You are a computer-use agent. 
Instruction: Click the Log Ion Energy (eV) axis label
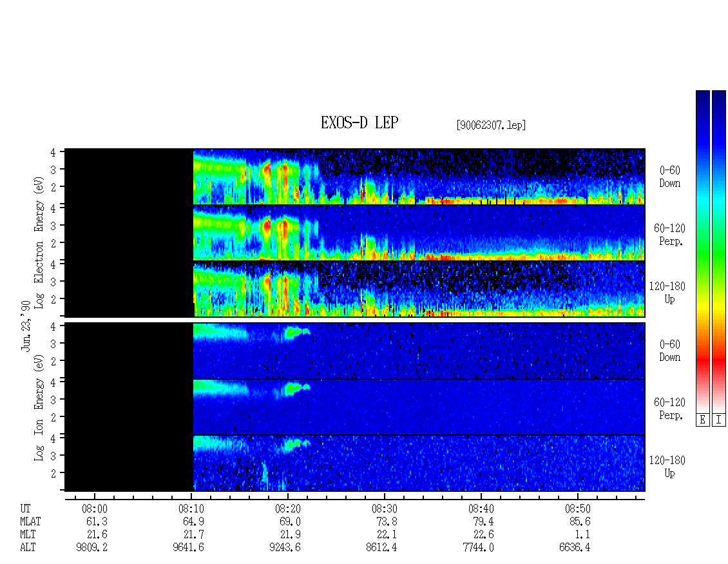39,408
